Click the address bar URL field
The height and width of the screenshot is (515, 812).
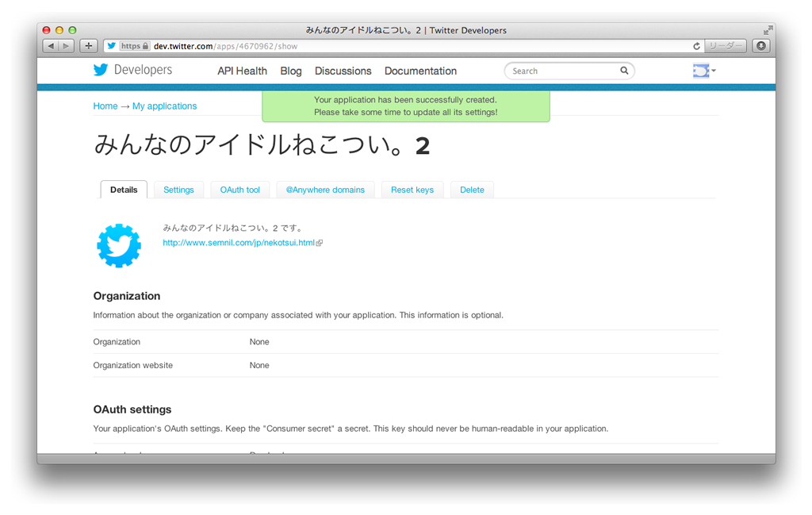point(404,46)
